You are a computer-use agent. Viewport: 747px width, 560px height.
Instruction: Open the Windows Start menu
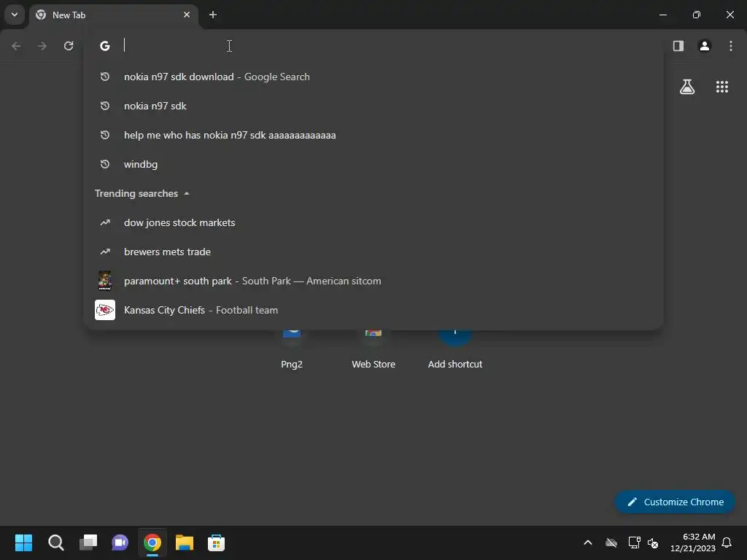pyautogui.click(x=23, y=542)
